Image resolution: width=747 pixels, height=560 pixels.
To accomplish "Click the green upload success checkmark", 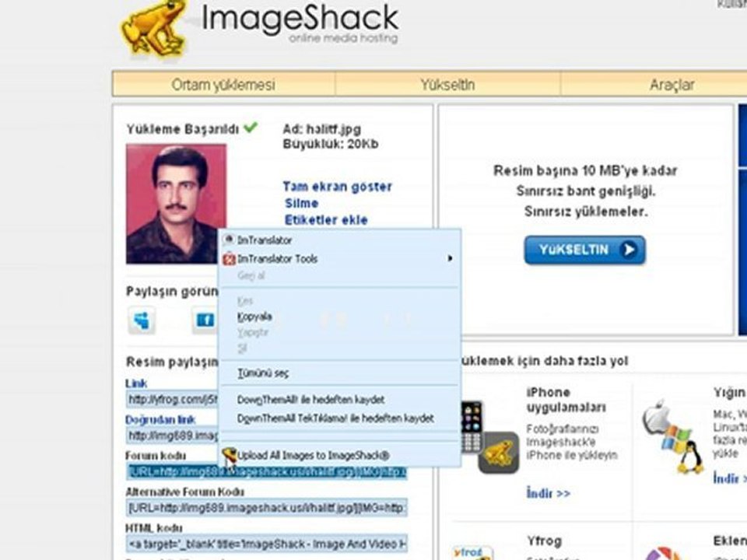I will pos(251,128).
